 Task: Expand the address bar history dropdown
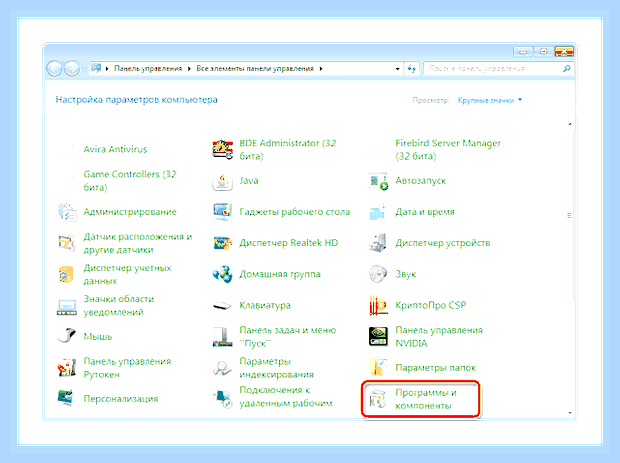coord(397,69)
